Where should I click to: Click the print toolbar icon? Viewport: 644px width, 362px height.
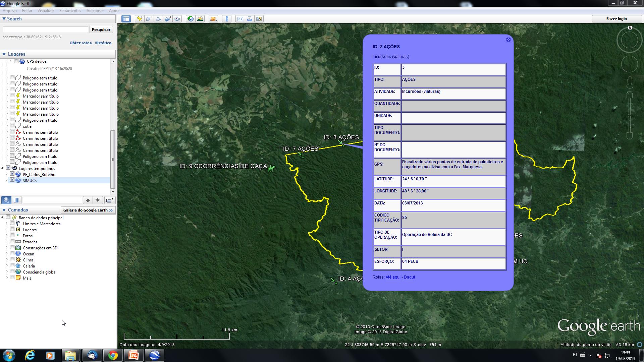click(250, 19)
